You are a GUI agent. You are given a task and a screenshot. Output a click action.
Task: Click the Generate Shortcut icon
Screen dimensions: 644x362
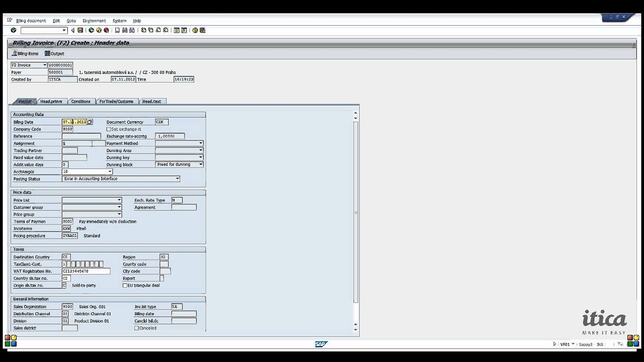coord(184,30)
